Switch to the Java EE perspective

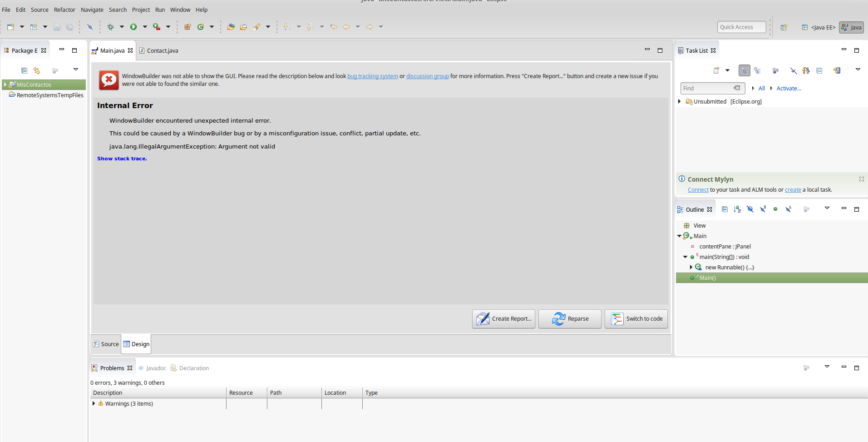pyautogui.click(x=819, y=27)
